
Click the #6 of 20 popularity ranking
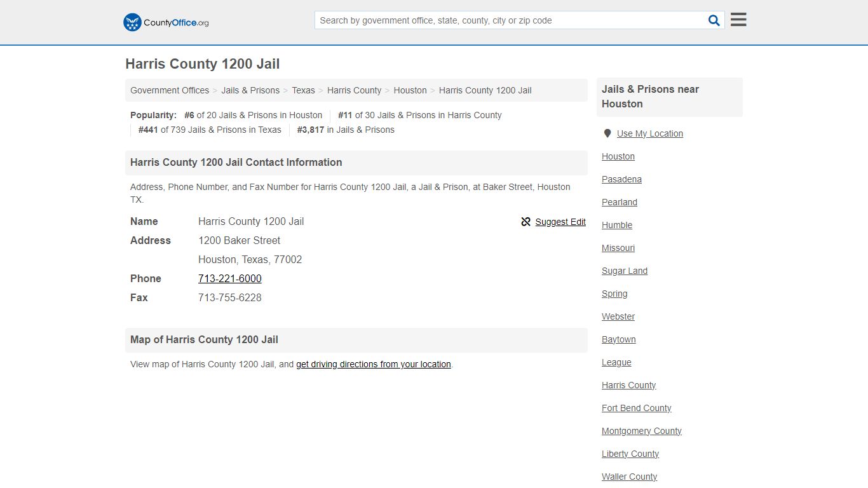253,115
